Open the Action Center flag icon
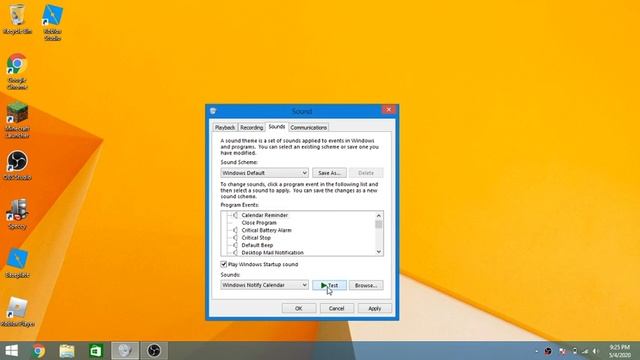The height and width of the screenshot is (360, 640). click(562, 351)
